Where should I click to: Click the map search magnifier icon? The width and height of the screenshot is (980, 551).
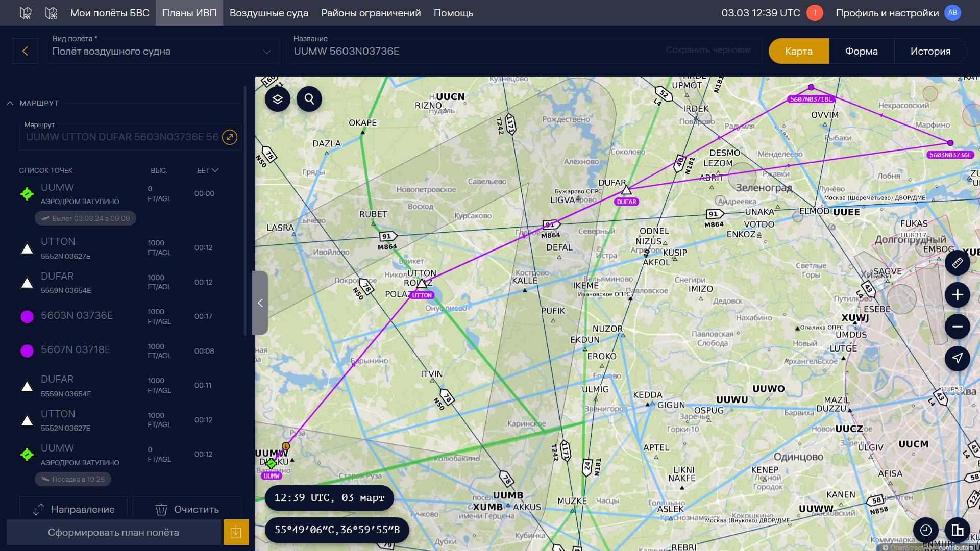[x=309, y=99]
